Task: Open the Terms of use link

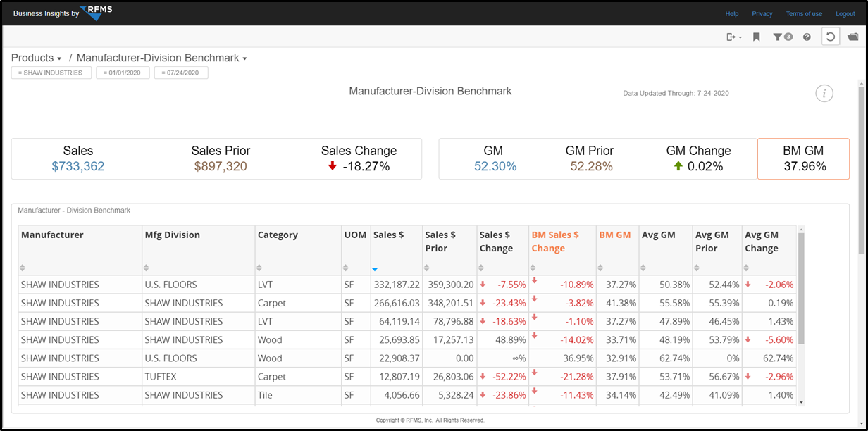Action: pos(804,14)
